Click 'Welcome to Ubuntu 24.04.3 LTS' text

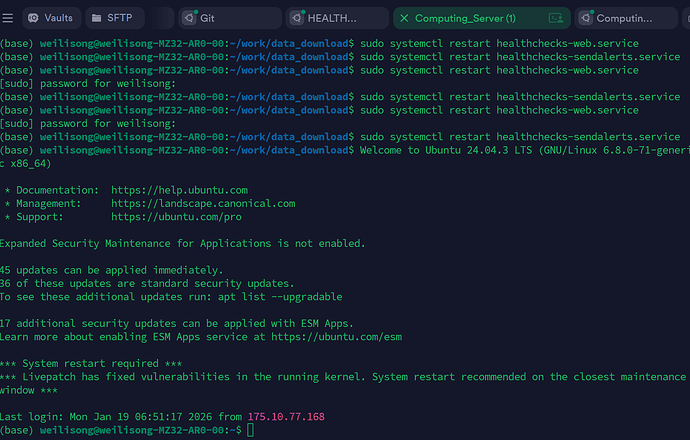pos(446,150)
